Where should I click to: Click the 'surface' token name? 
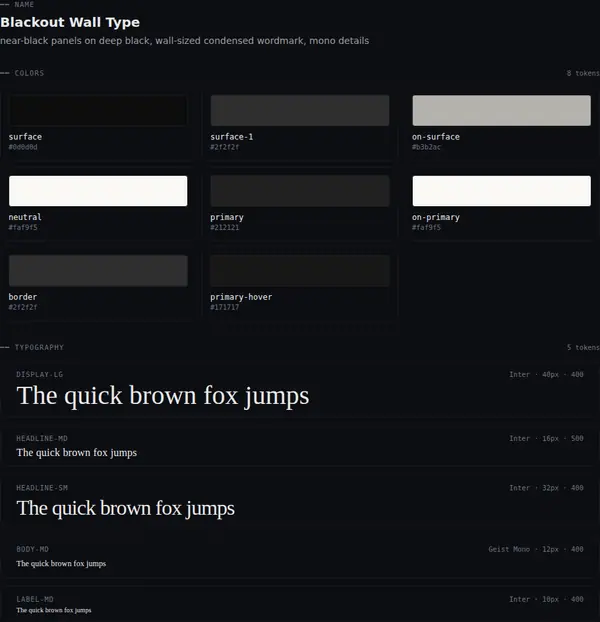coord(25,137)
